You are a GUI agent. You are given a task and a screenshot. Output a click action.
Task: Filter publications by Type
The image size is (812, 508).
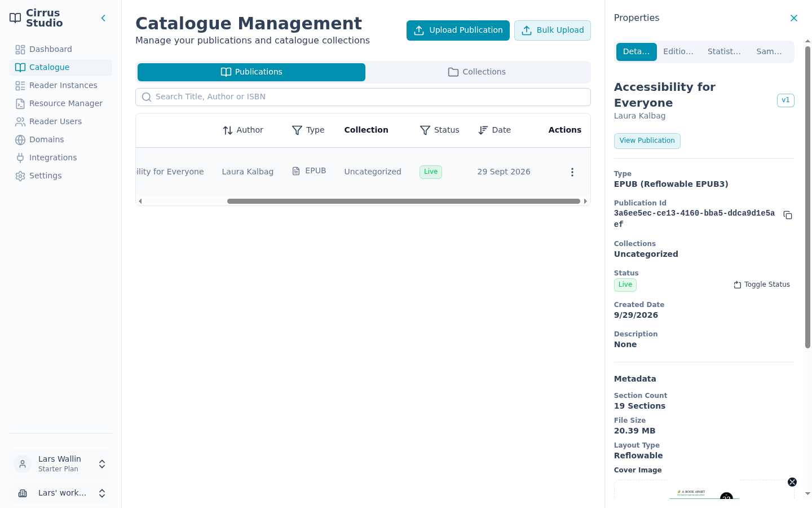click(308, 130)
